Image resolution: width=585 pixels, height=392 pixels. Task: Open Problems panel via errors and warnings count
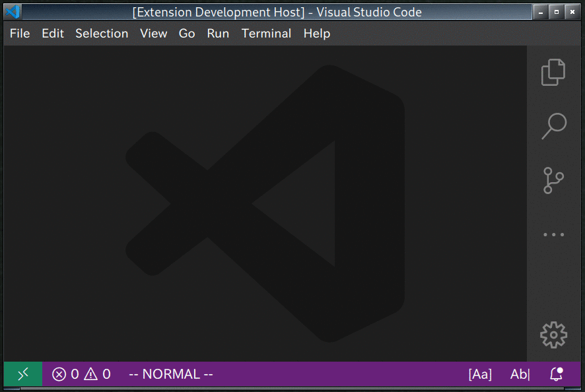(81, 374)
